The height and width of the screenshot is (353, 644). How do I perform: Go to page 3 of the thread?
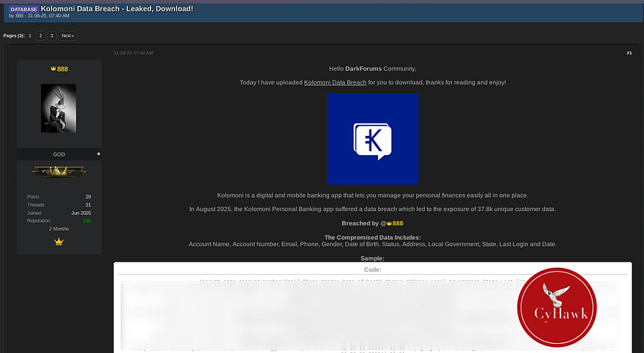pos(52,36)
